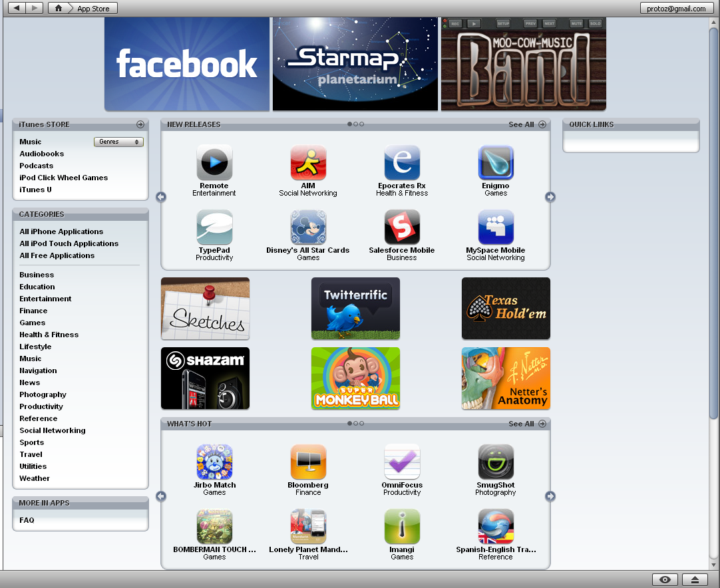Image resolution: width=720 pixels, height=588 pixels.
Task: Show next page of What's Hot
Action: coord(550,496)
